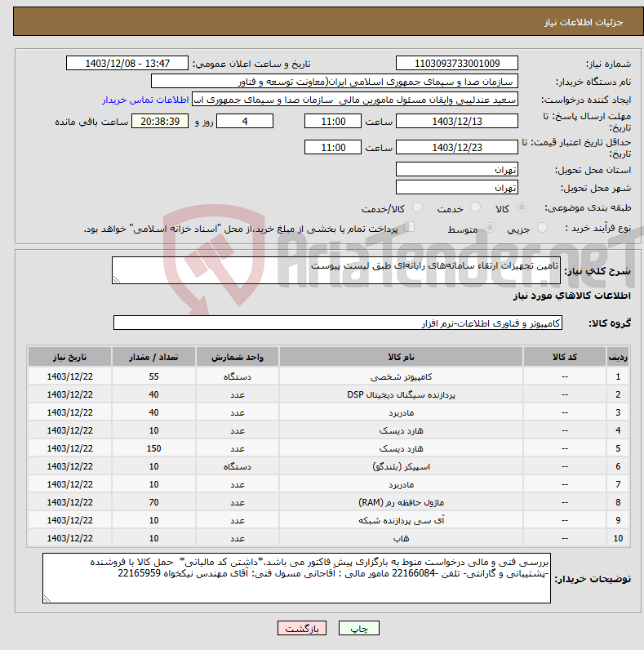644x650 pixels.
Task: Click the delivery province field تهران
Action: click(457, 170)
